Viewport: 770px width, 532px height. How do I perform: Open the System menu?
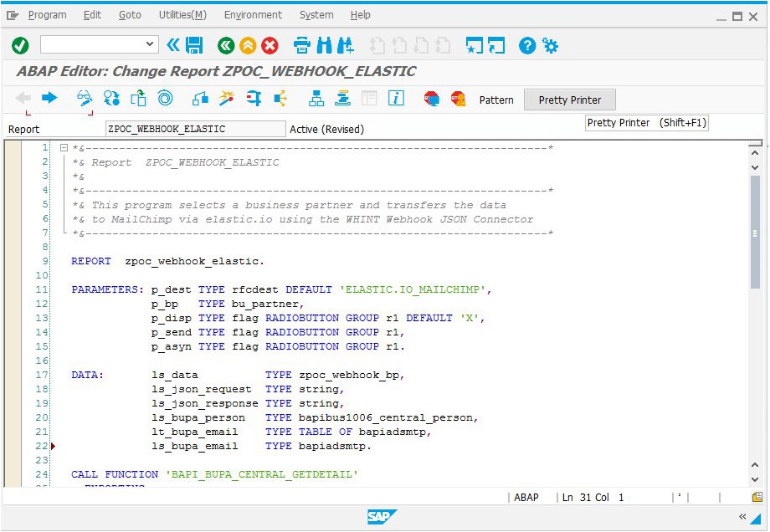(316, 15)
